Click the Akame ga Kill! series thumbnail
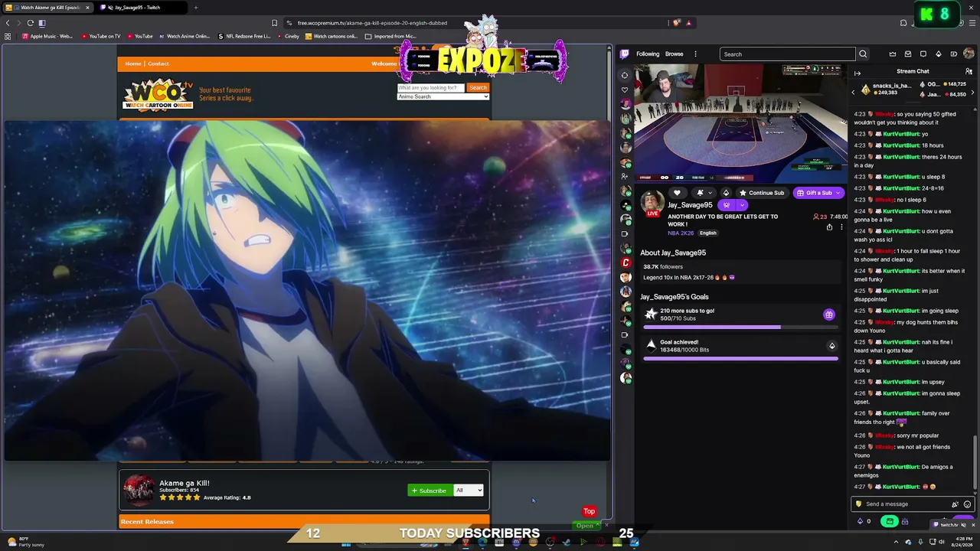 (x=139, y=491)
